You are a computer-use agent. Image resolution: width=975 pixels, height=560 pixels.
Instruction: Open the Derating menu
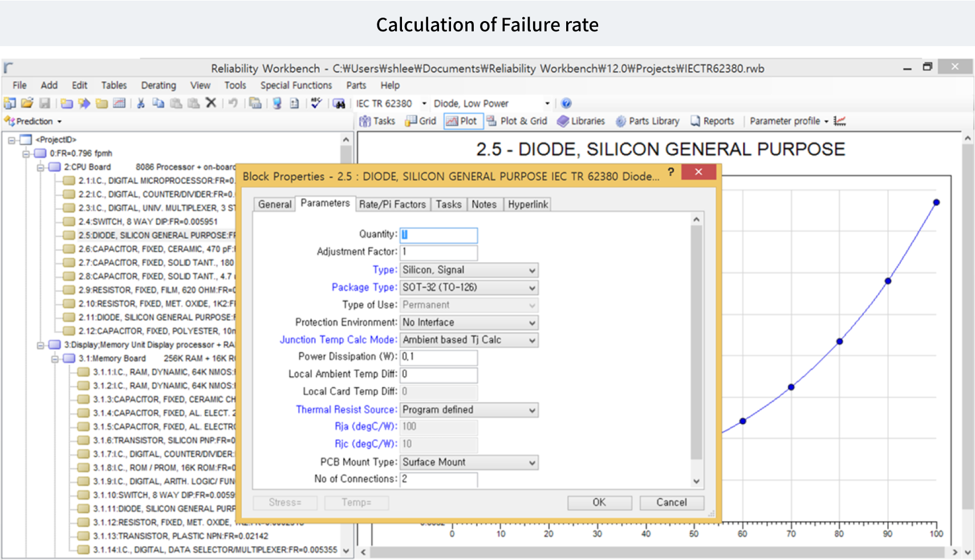pyautogui.click(x=158, y=85)
